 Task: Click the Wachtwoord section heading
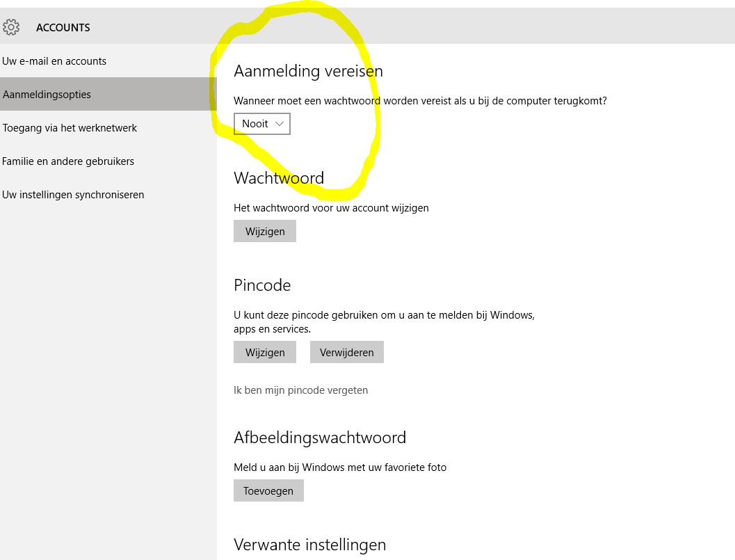click(279, 178)
